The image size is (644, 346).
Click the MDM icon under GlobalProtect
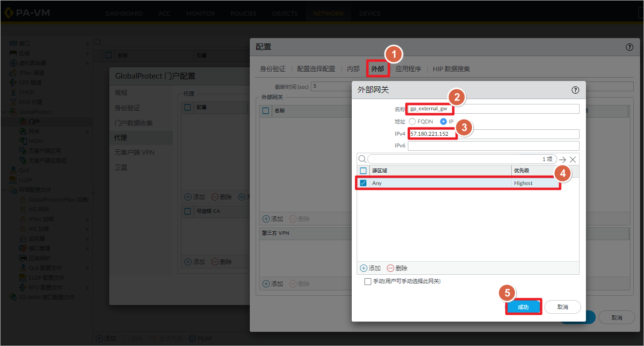click(23, 141)
